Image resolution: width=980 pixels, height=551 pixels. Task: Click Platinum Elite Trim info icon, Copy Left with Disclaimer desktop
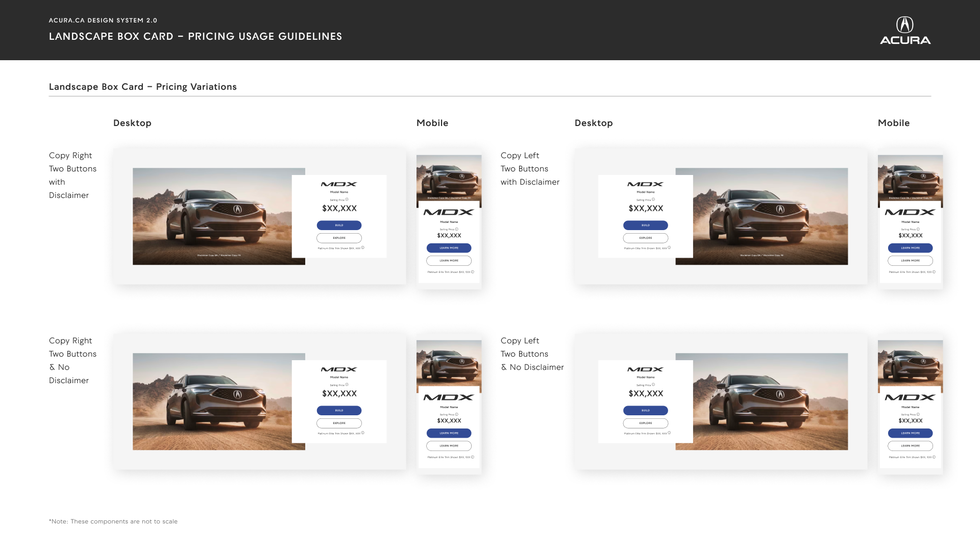[x=669, y=247]
